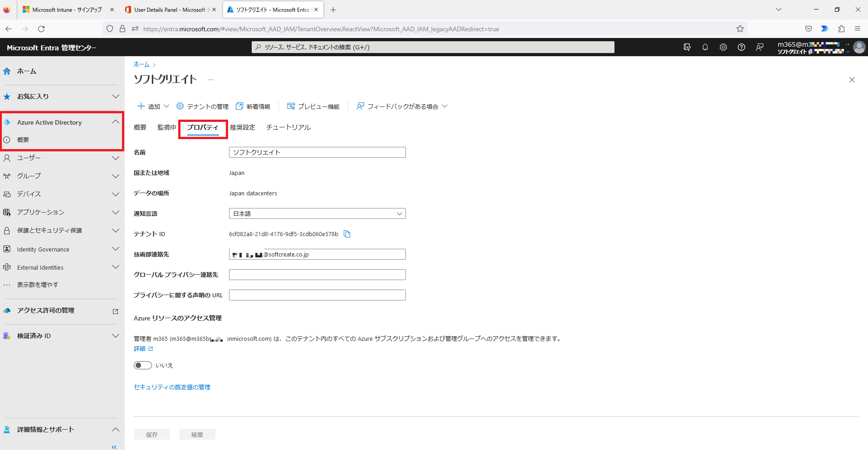Click the Users person icon
The width and height of the screenshot is (868, 450).
pos(7,158)
